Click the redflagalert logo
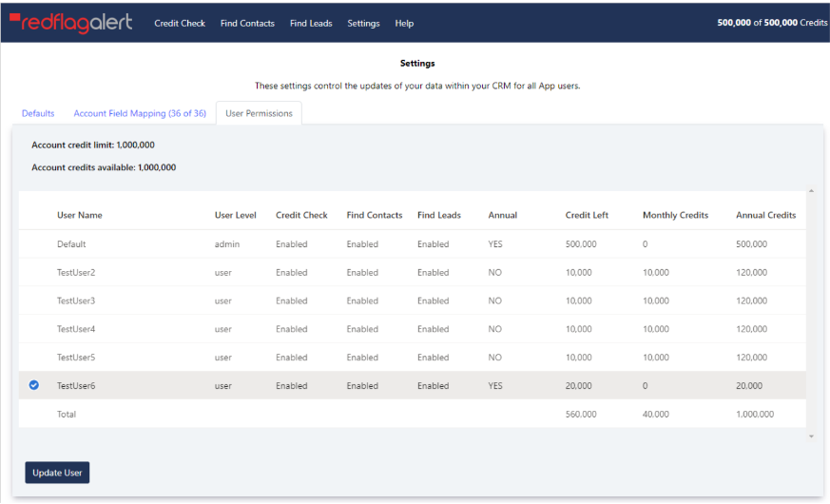The image size is (830, 504). 70,23
